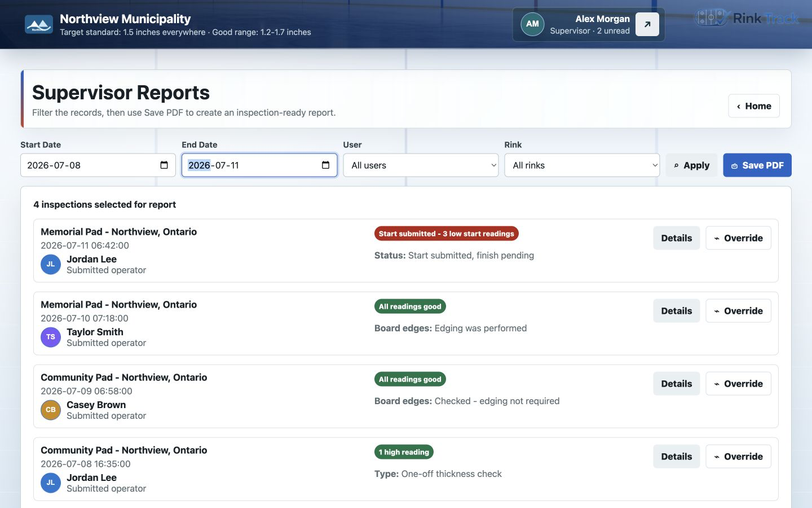
Task: Click the End Date field
Action: pos(259,165)
